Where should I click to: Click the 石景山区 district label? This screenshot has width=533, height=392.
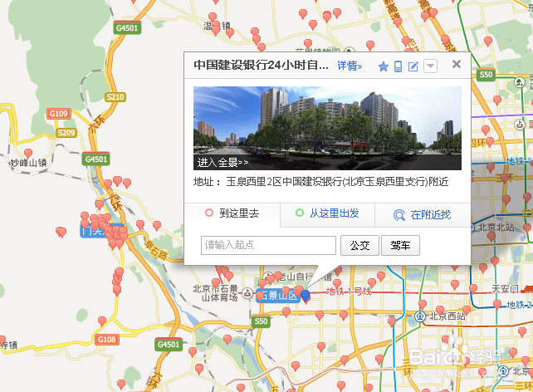coord(277,296)
